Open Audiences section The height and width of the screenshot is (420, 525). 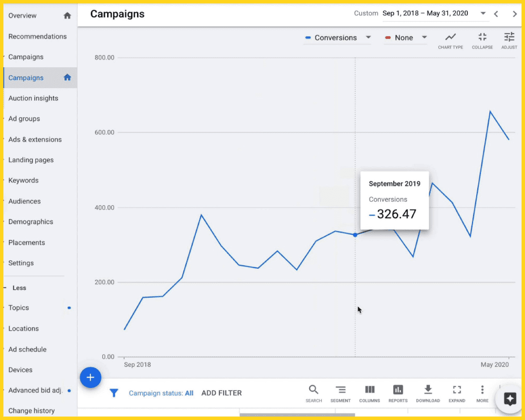(x=25, y=201)
